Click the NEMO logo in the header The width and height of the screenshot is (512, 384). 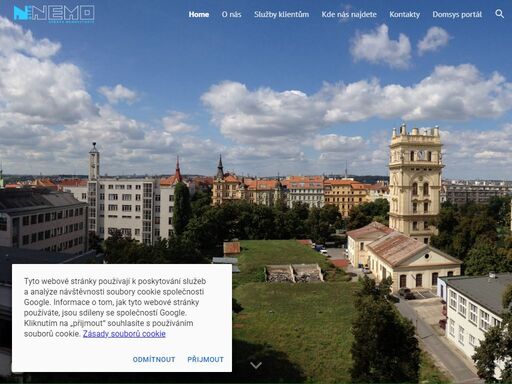54,14
